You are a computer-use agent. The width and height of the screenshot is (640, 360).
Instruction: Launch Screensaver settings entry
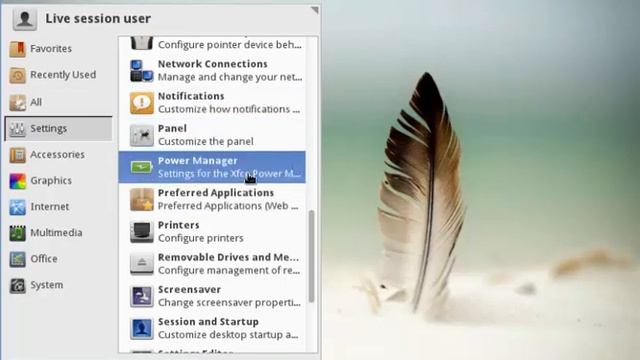pos(212,296)
